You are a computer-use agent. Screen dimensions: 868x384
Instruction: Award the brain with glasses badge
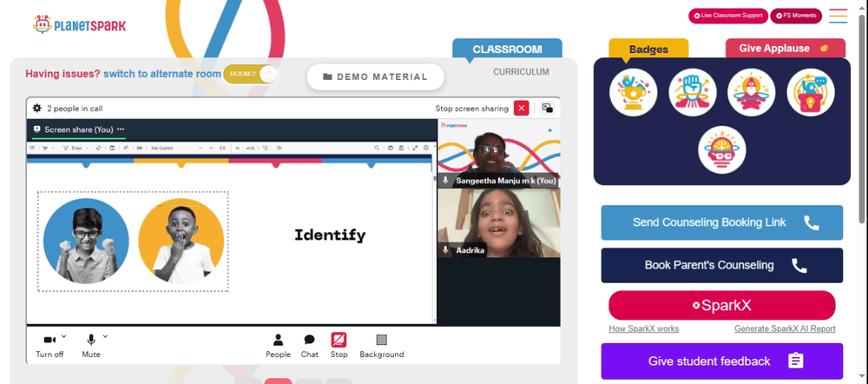722,149
